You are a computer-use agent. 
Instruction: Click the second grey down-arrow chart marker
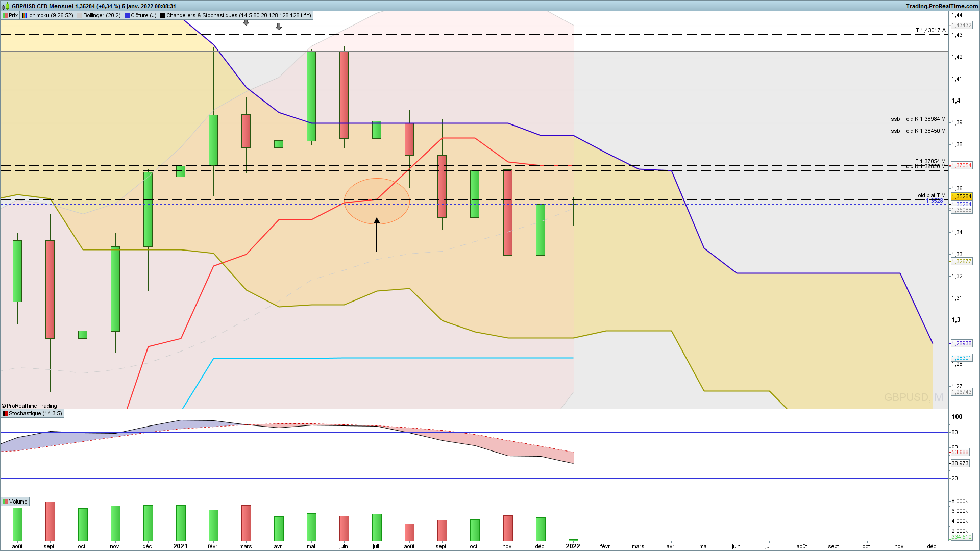pos(279,27)
